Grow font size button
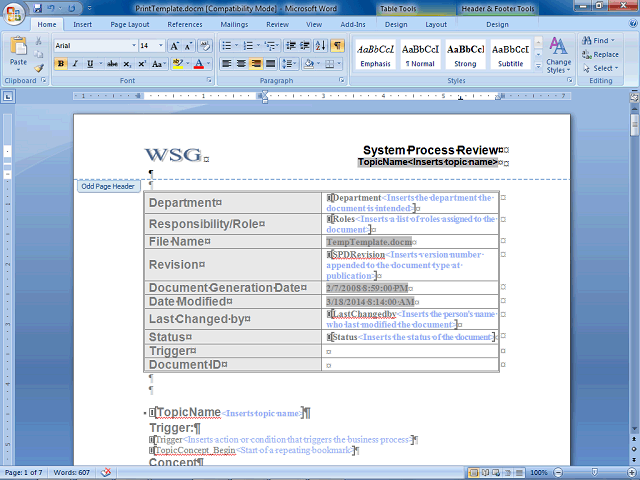This screenshot has height=480, width=640. point(174,46)
